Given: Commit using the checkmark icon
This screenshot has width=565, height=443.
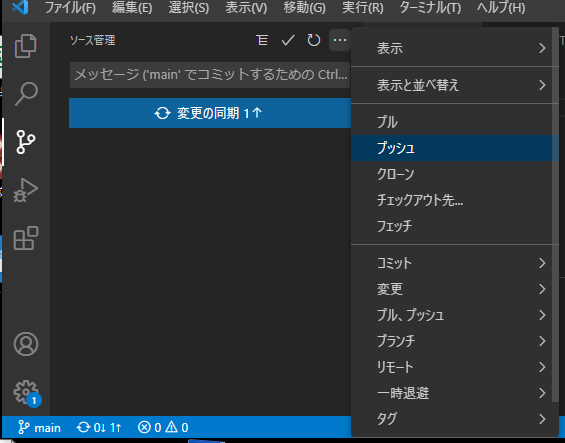Looking at the screenshot, I should pyautogui.click(x=288, y=40).
